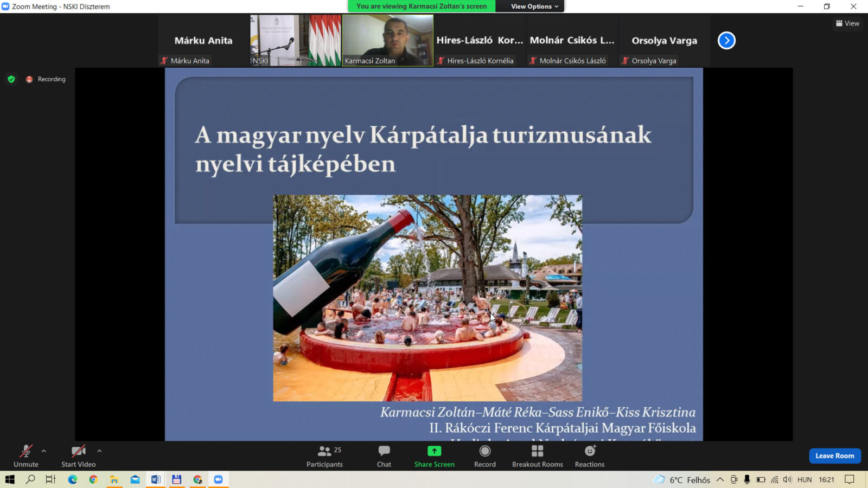Open Zoom from the Windows taskbar
This screenshot has width=868, height=488.
tap(218, 479)
